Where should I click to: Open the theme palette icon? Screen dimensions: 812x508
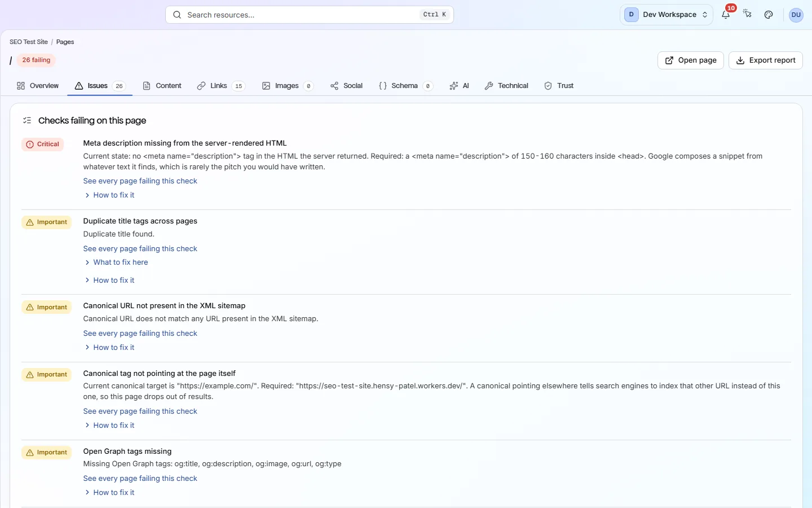[769, 15]
